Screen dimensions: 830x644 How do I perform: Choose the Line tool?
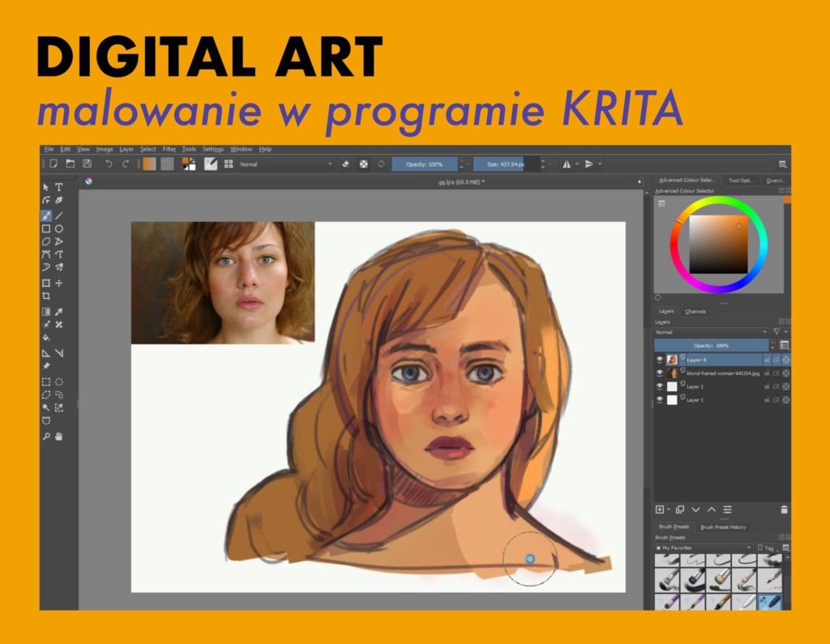click(x=59, y=215)
